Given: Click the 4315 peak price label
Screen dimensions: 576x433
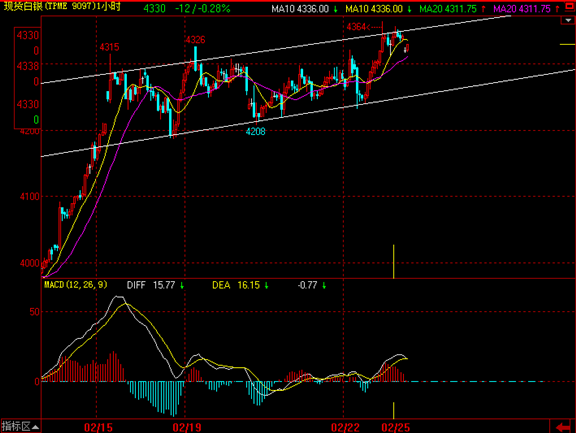Looking at the screenshot, I should point(109,47).
